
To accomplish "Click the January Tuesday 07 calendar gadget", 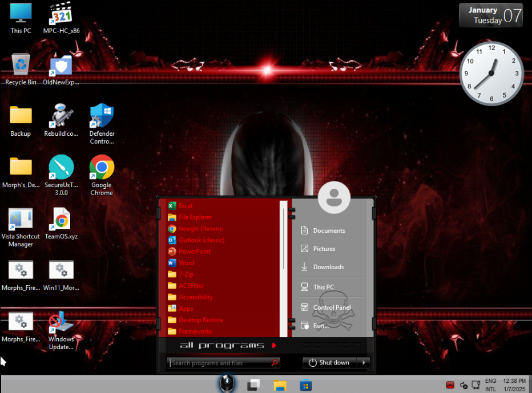I will [490, 15].
